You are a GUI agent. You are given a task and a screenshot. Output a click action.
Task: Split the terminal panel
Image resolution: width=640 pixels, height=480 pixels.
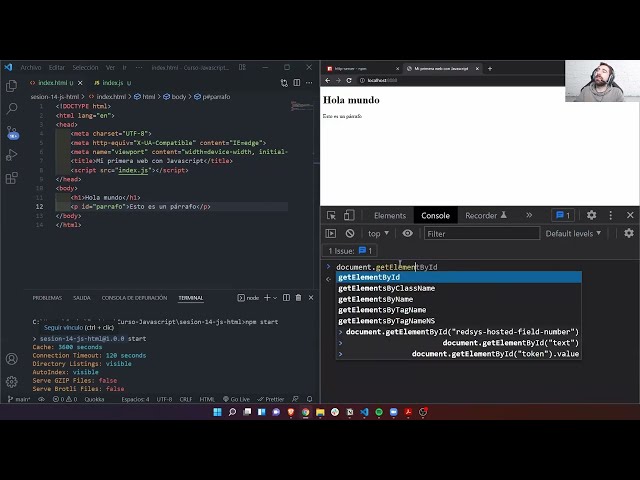[x=287, y=298]
